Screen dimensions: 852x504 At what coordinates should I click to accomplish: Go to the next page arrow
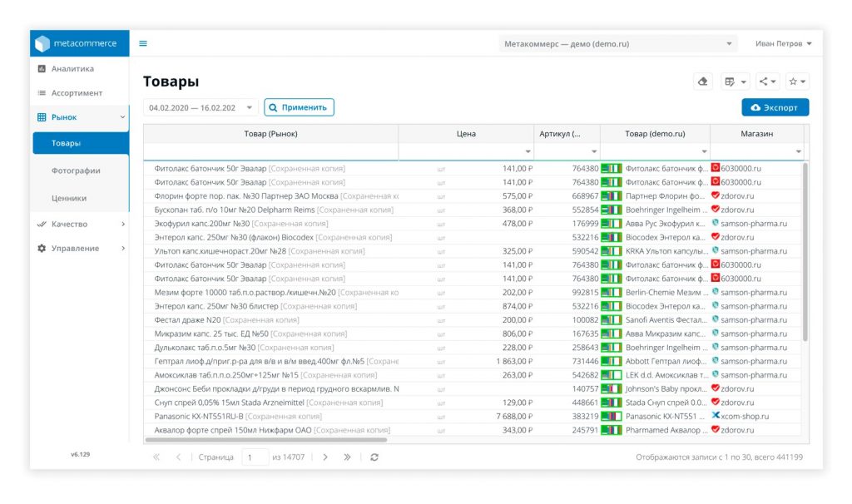point(325,457)
